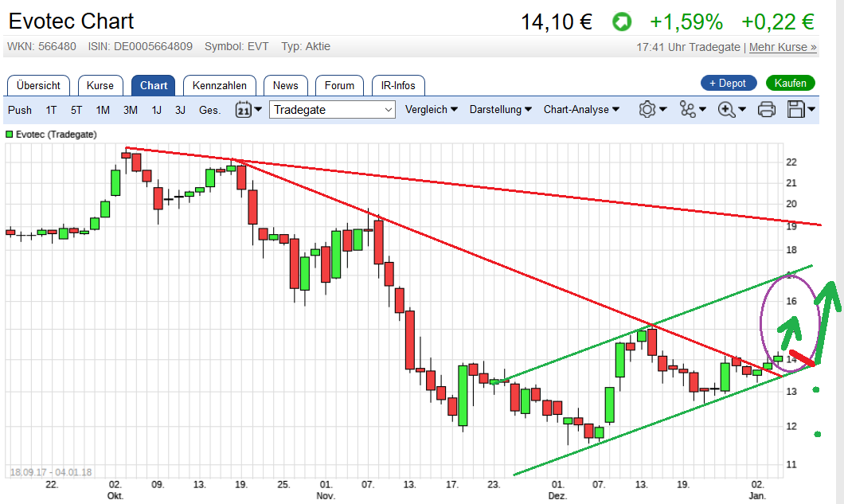Select the 1T timeframe
Viewport: 844px width, 504px height.
coord(51,110)
